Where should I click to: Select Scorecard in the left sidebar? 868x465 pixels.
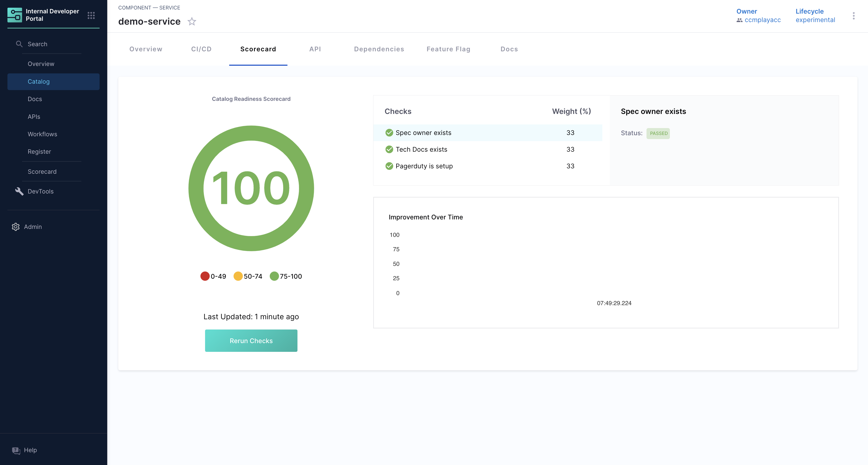42,171
